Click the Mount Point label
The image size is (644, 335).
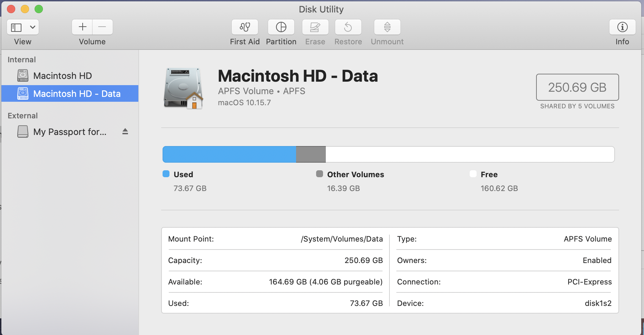coord(191,239)
